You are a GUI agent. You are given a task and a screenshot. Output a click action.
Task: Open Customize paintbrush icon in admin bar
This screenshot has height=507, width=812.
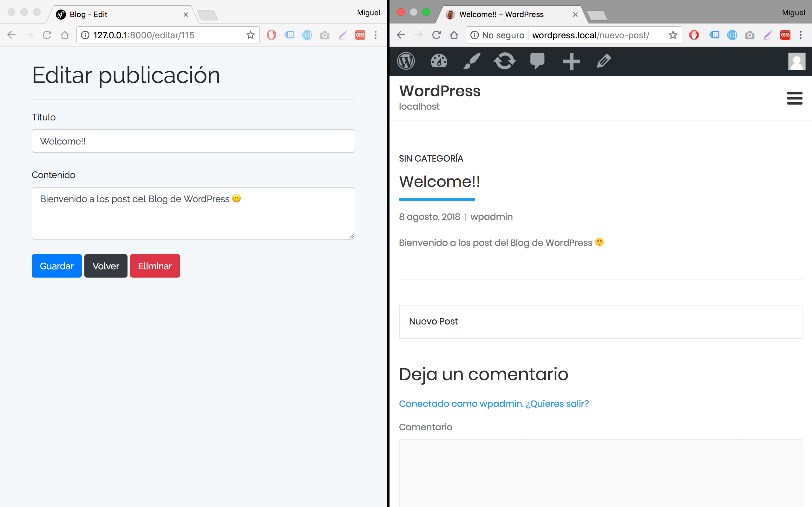[471, 61]
